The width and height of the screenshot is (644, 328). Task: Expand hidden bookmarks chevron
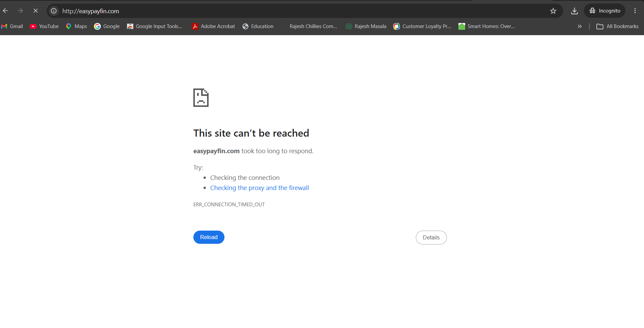pos(579,26)
